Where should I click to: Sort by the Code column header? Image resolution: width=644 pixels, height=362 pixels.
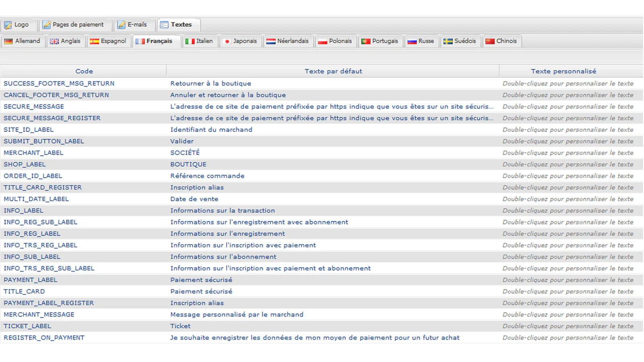(84, 71)
